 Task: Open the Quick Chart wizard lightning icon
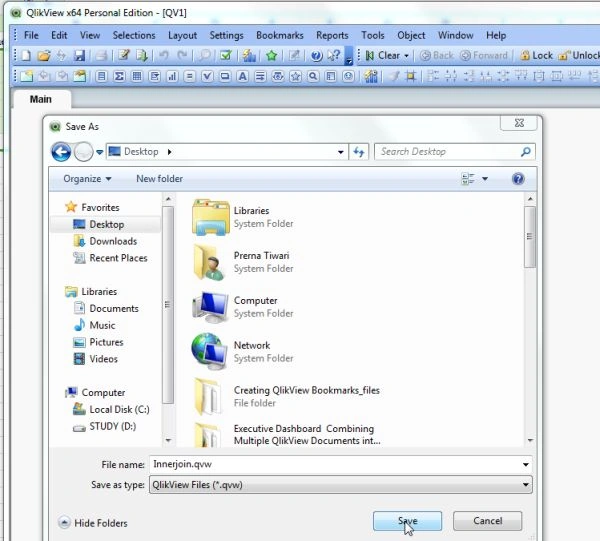tap(249, 55)
